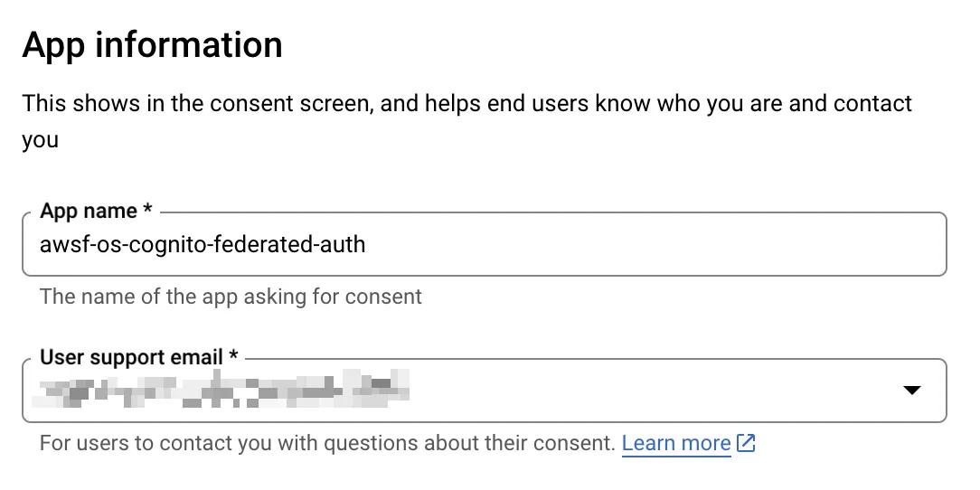Screen dimensions: 980x490
Task: Click the asterisk beside User support email
Action: click(233, 357)
